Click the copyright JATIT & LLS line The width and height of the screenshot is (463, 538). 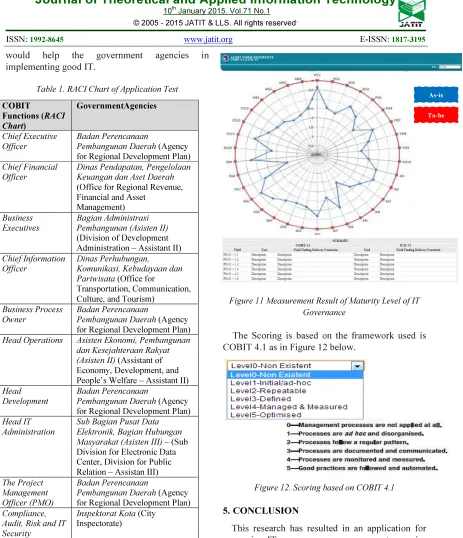215,23
